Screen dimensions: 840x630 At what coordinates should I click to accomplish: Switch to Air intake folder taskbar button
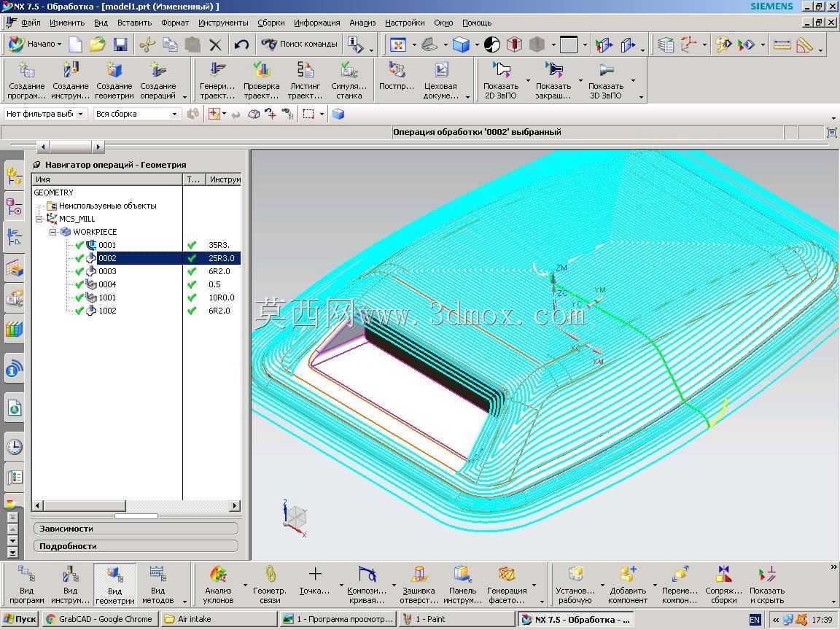pyautogui.click(x=219, y=619)
